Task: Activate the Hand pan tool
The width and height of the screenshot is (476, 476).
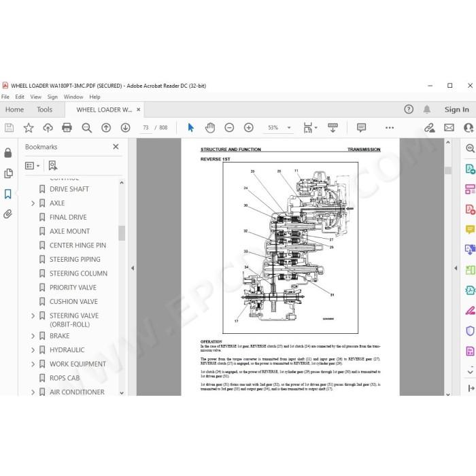Action: 209,128
